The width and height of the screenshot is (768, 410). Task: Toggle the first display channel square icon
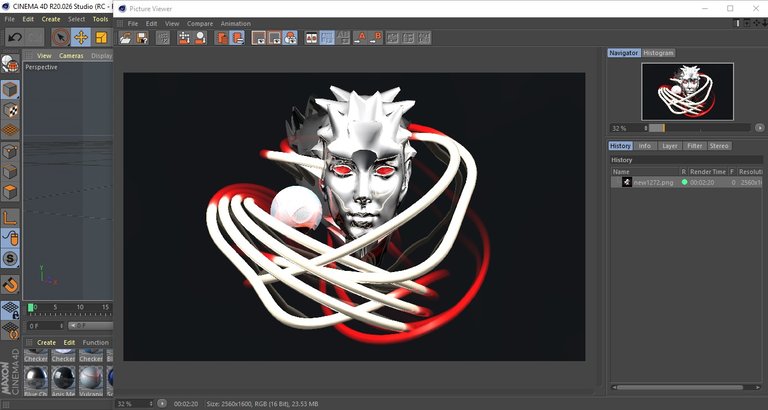(259, 38)
